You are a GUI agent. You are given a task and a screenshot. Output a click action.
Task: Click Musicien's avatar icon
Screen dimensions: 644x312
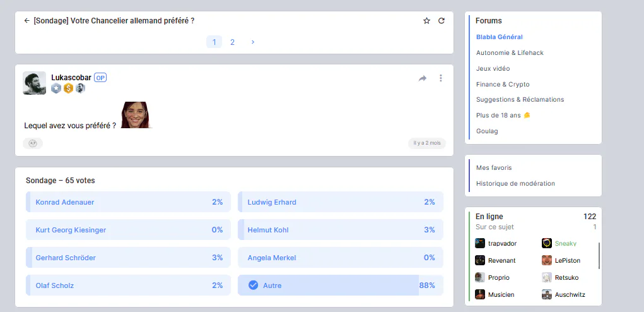coord(480,294)
